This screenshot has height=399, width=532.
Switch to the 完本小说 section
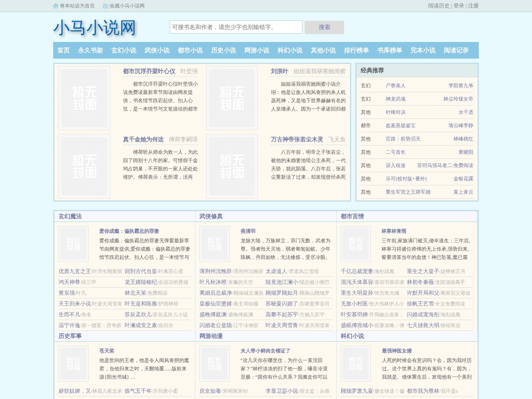click(422, 50)
